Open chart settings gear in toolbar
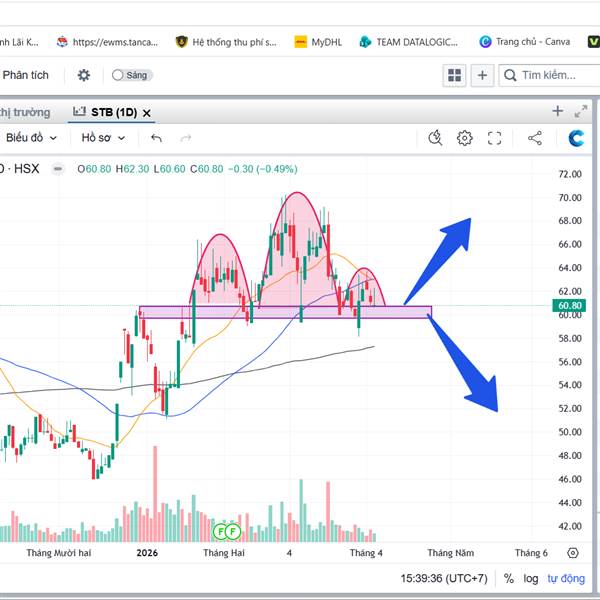The height and width of the screenshot is (600, 600). click(465, 138)
